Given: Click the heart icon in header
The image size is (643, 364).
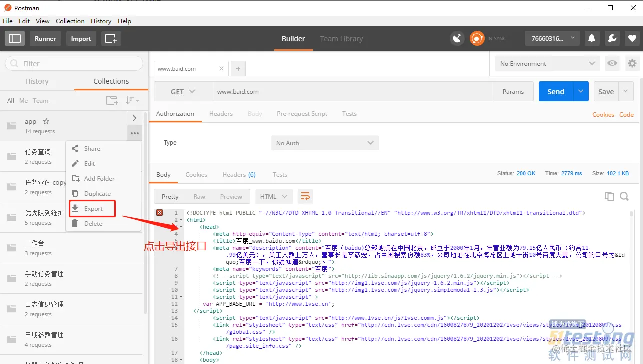Looking at the screenshot, I should (x=632, y=38).
